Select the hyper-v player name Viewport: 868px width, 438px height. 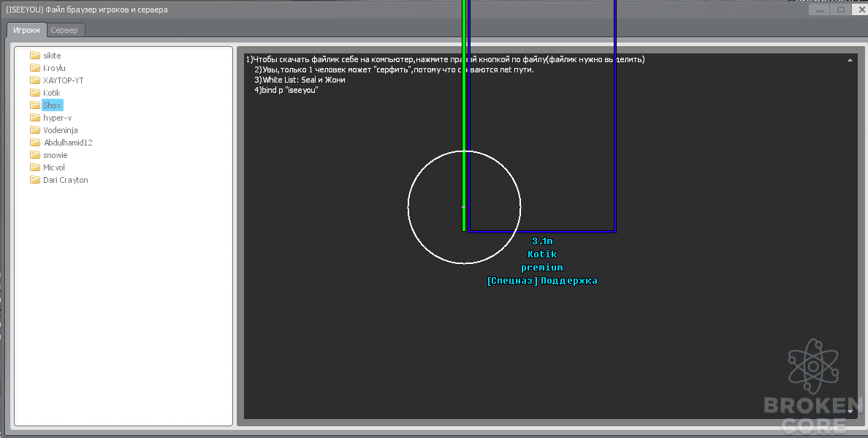(x=58, y=118)
